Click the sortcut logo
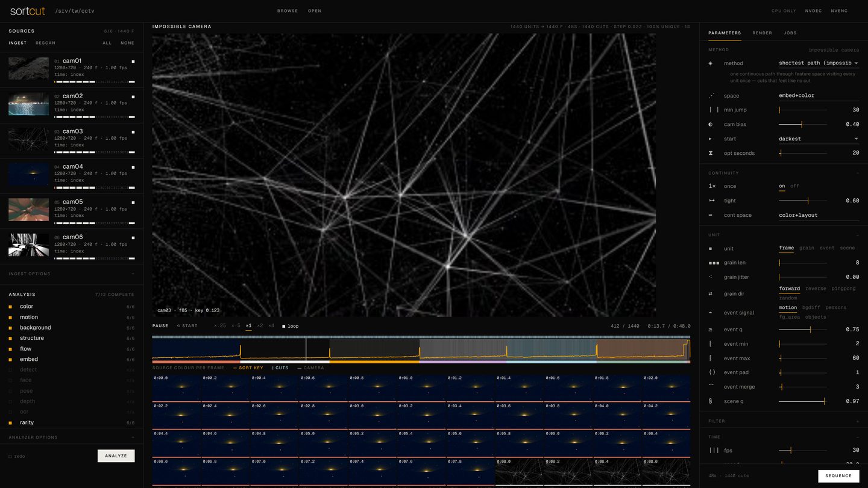The height and width of the screenshot is (488, 868). [28, 11]
